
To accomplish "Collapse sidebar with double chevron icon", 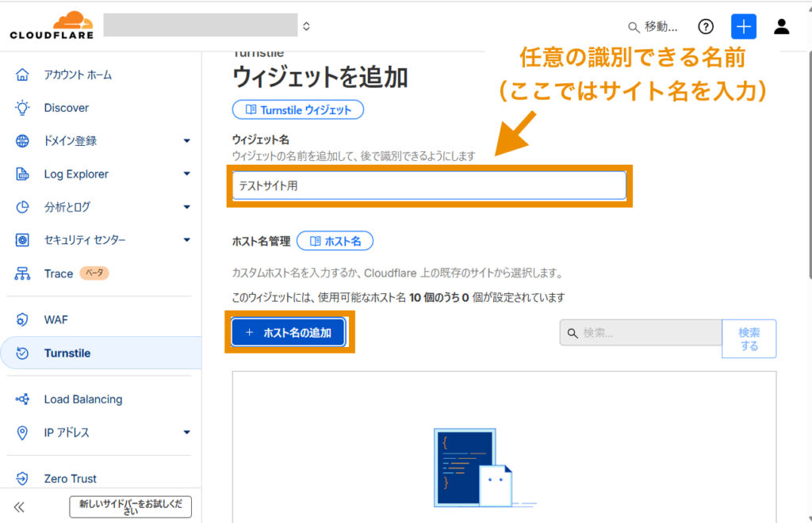I will (x=19, y=507).
